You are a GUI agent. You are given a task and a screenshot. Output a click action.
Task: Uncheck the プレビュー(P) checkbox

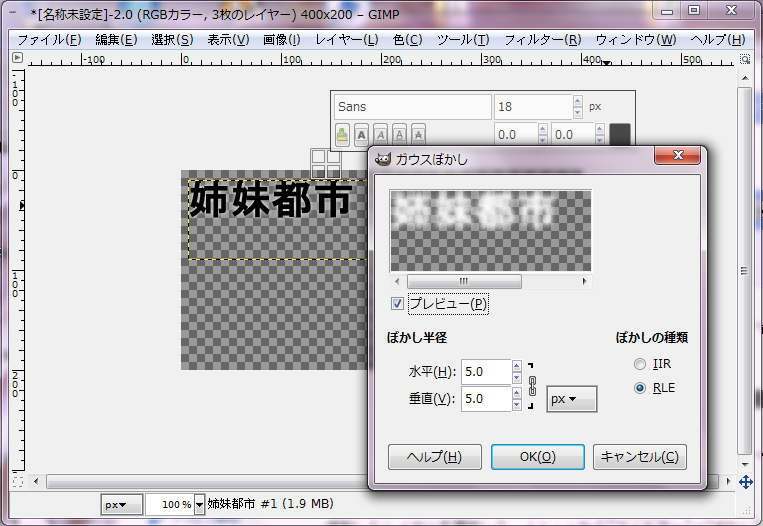coord(397,304)
